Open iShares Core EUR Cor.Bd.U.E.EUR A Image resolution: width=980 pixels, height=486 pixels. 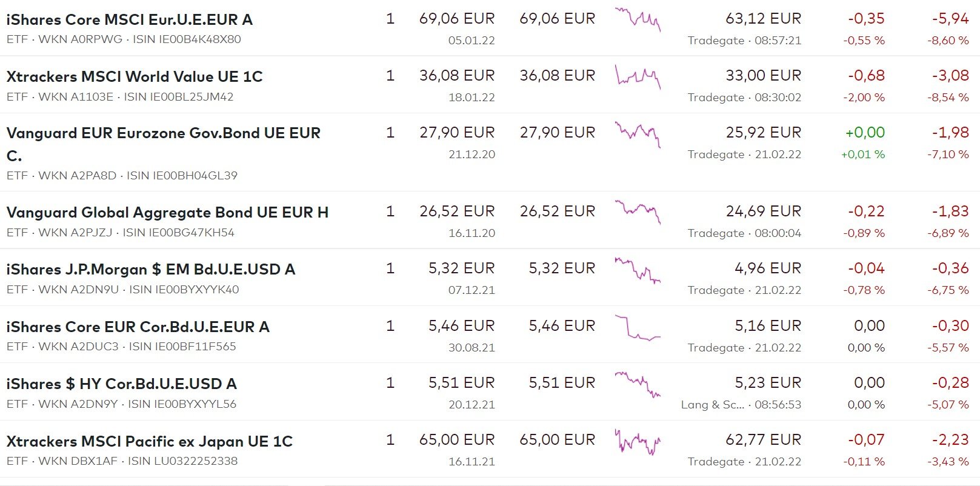(x=138, y=327)
